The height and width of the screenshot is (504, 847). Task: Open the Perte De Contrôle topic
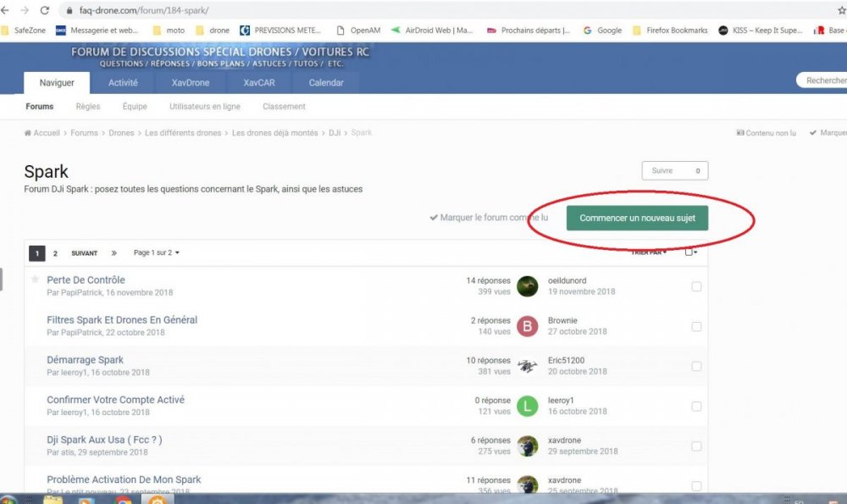coord(86,280)
